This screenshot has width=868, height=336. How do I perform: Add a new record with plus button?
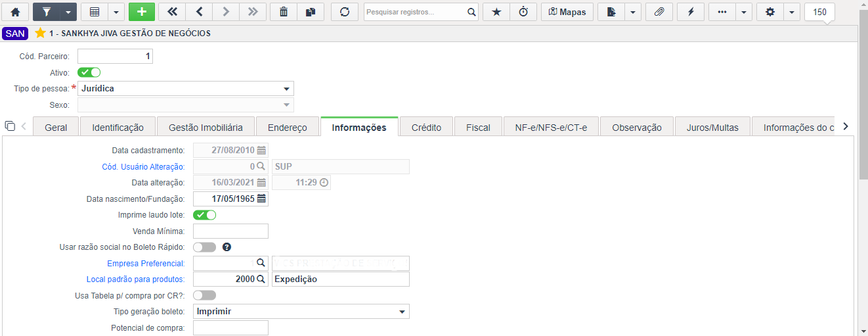click(142, 12)
